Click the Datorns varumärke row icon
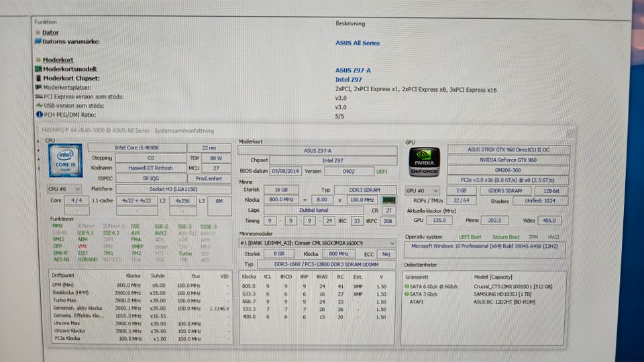The width and height of the screenshot is (644, 362). 38,42
